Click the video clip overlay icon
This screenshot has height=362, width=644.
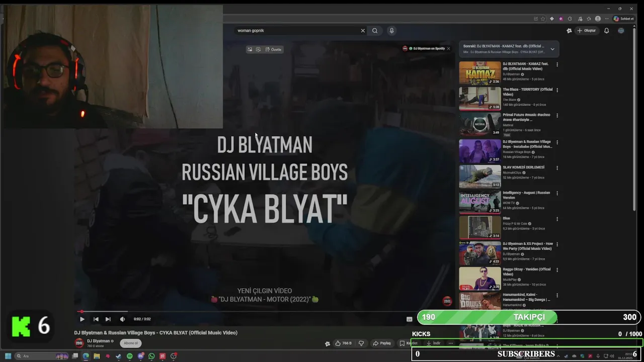[x=258, y=49]
